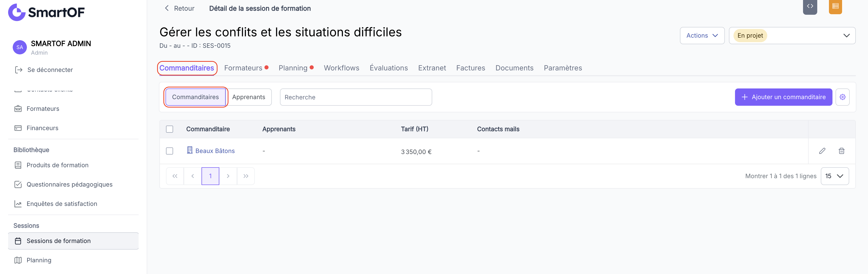868x274 pixels.
Task: Click the Retour link
Action: pos(184,8)
